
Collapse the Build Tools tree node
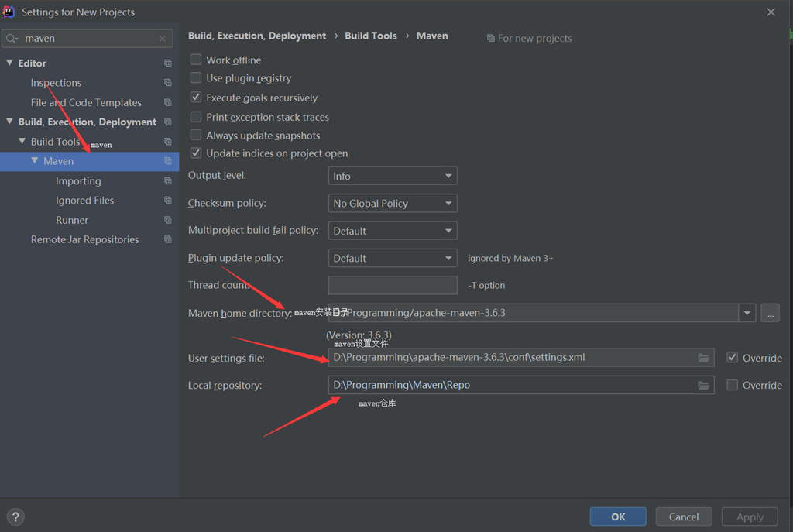pos(22,141)
